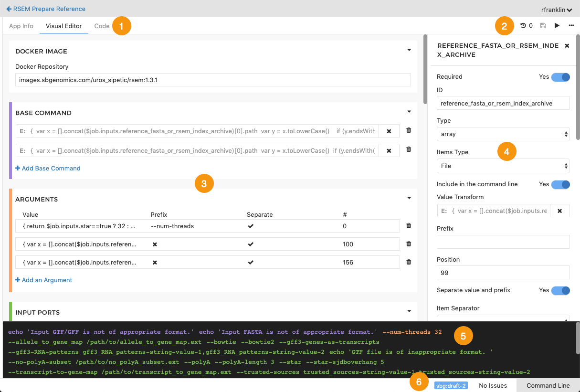Delete the second base command
The image size is (580, 392).
tap(409, 149)
